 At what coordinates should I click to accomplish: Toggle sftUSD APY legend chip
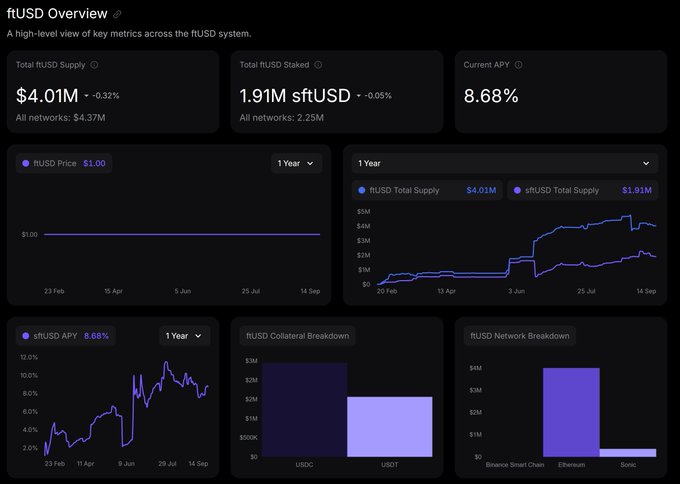[x=65, y=336]
